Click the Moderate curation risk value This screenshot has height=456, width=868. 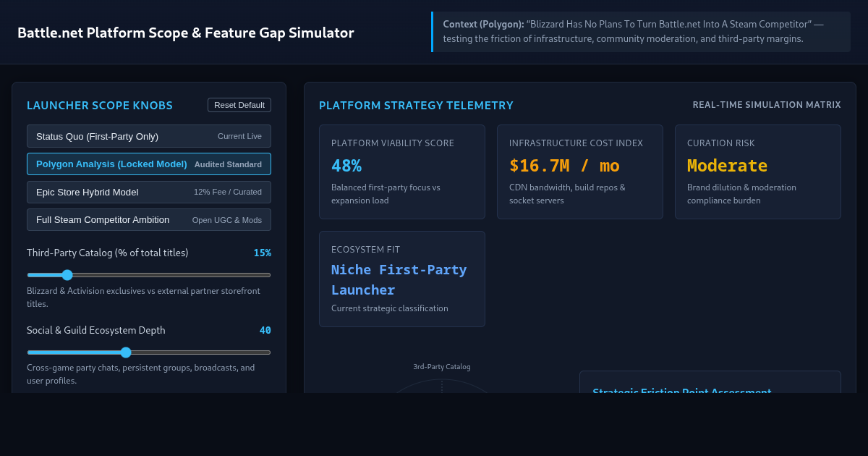click(x=727, y=166)
